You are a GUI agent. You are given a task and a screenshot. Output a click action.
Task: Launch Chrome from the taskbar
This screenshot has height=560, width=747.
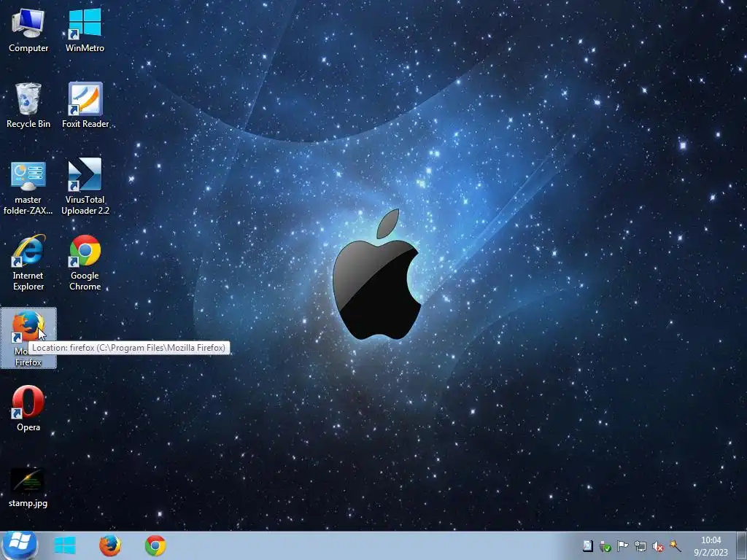pyautogui.click(x=155, y=545)
